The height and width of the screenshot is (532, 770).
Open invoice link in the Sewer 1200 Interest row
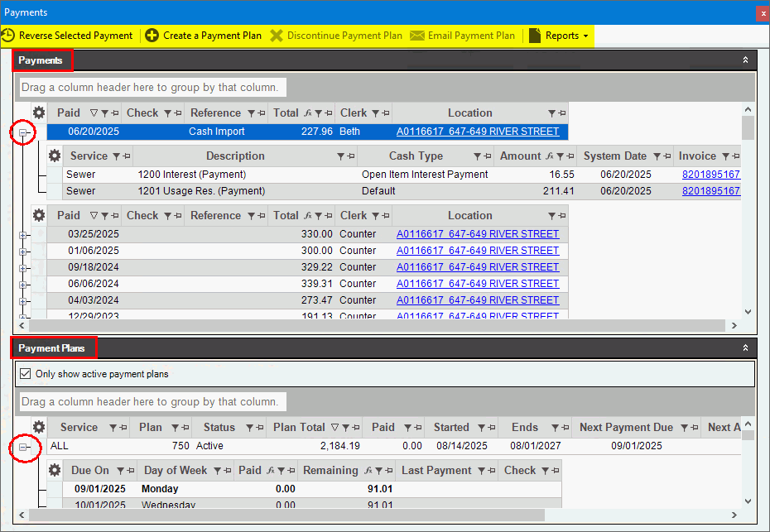(x=710, y=175)
